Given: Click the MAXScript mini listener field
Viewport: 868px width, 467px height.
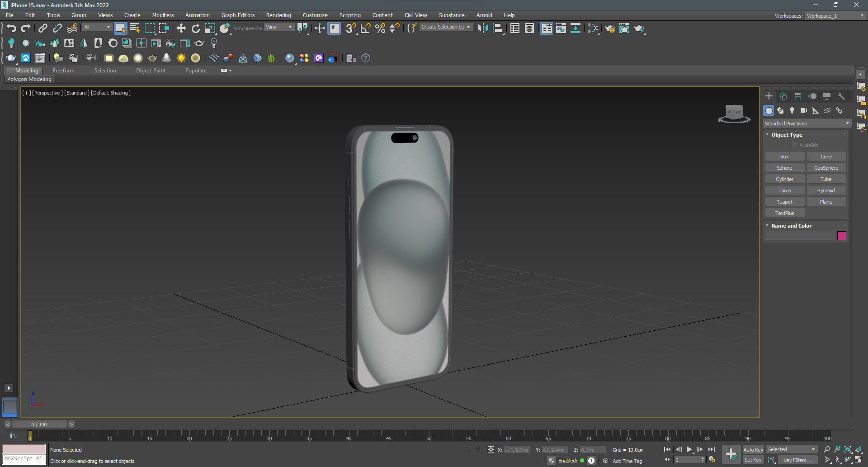Looking at the screenshot, I should pyautogui.click(x=24, y=459).
